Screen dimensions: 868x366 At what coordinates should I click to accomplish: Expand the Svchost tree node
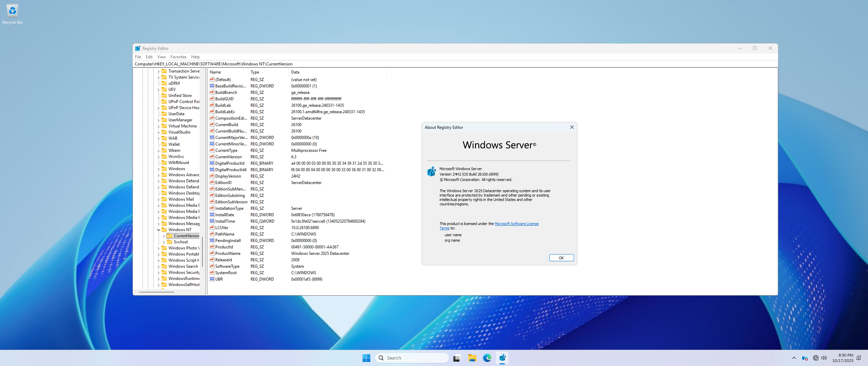click(x=164, y=242)
